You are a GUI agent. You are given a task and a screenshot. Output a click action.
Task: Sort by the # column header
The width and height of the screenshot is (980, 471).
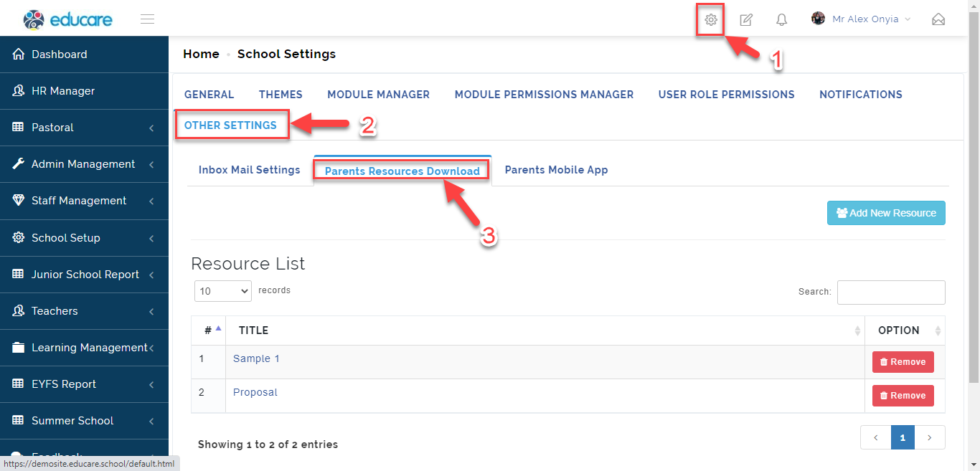208,330
